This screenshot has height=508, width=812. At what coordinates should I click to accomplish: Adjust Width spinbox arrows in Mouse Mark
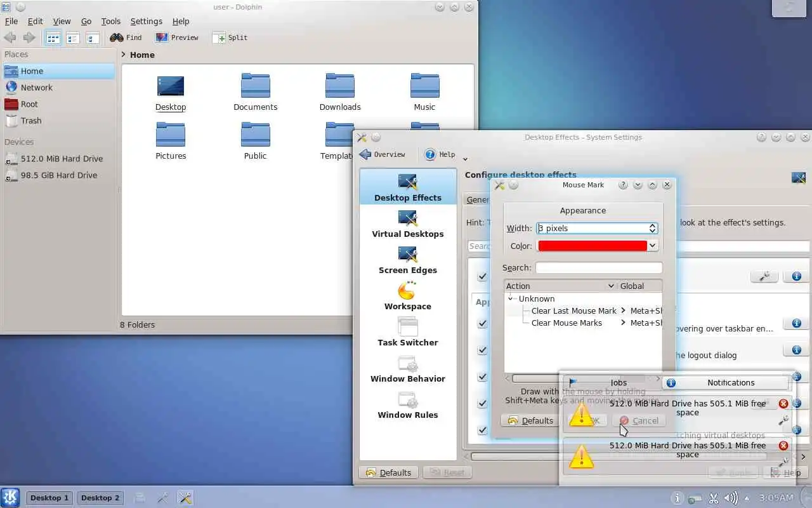(652, 229)
